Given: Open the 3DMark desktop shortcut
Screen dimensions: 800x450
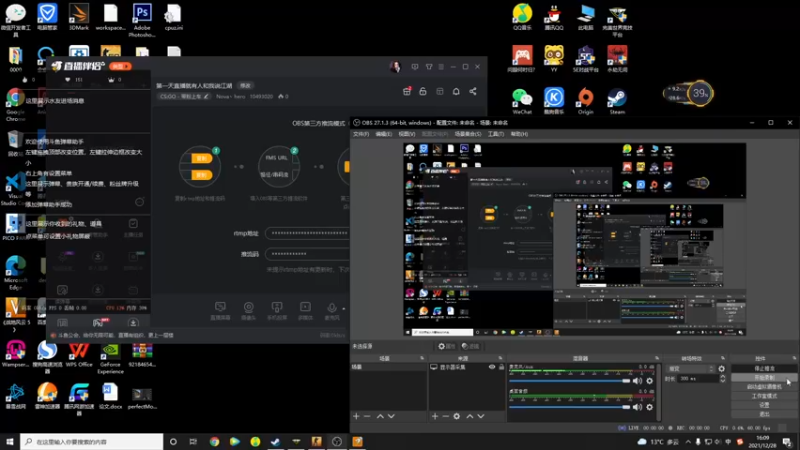Looking at the screenshot, I should pos(79,16).
